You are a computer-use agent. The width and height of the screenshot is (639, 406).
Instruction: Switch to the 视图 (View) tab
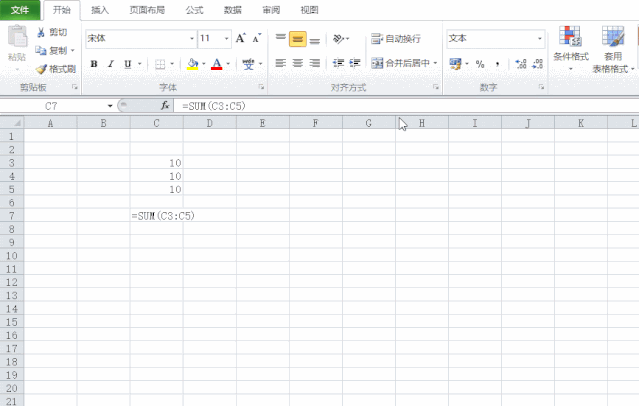pyautogui.click(x=309, y=10)
